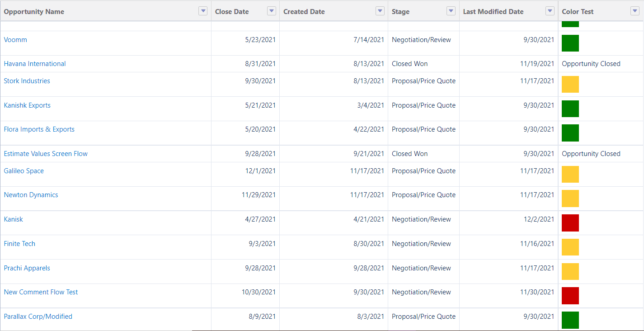Sort by Last Modified Date header
644x331 pixels.
click(493, 12)
